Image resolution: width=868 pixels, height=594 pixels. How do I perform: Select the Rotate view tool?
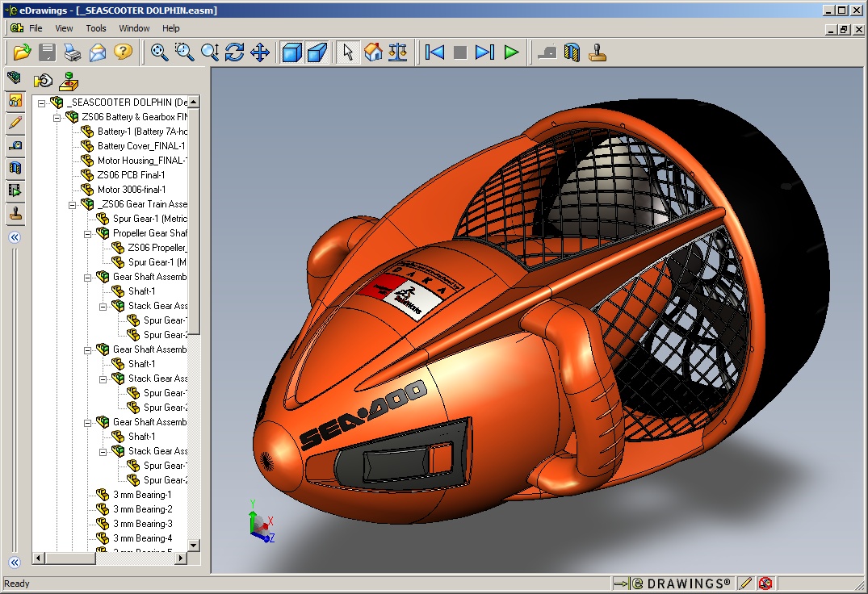(235, 52)
